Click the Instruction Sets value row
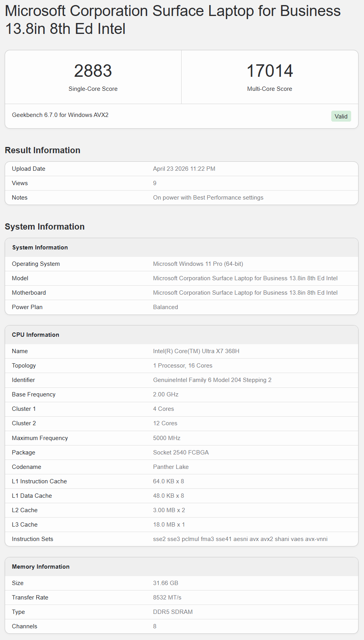 (182, 539)
